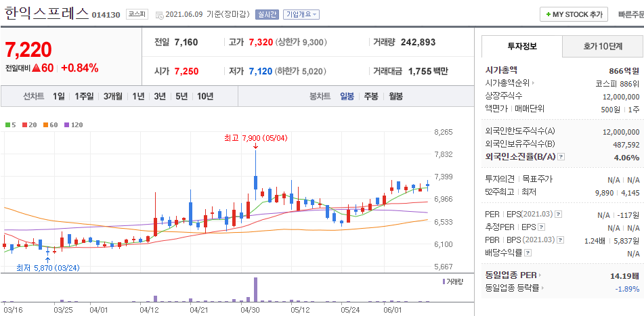644x316 pixels.
Task: Click the 실시간 realtime button
Action: (267, 15)
